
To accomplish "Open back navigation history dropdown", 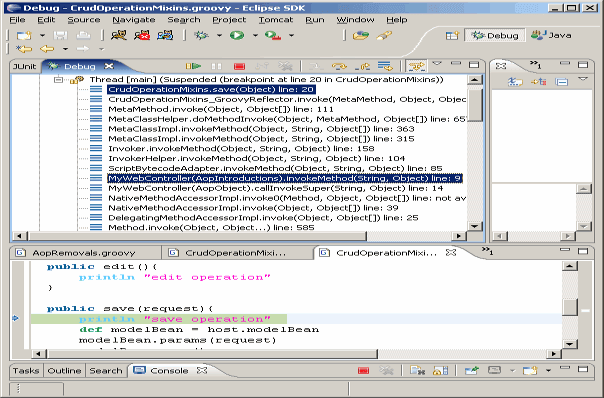I will click(x=65, y=49).
